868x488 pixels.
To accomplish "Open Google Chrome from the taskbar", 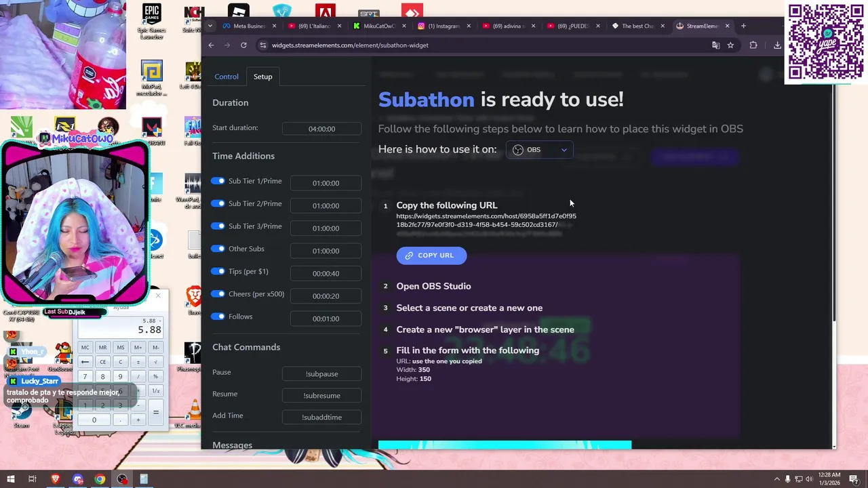I will click(100, 479).
